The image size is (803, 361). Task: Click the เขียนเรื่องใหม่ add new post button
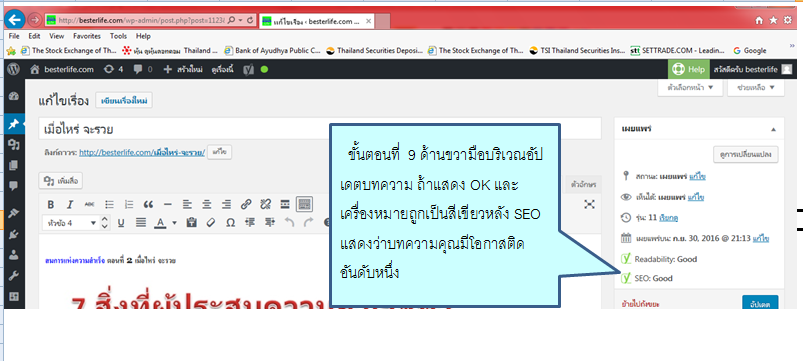124,101
